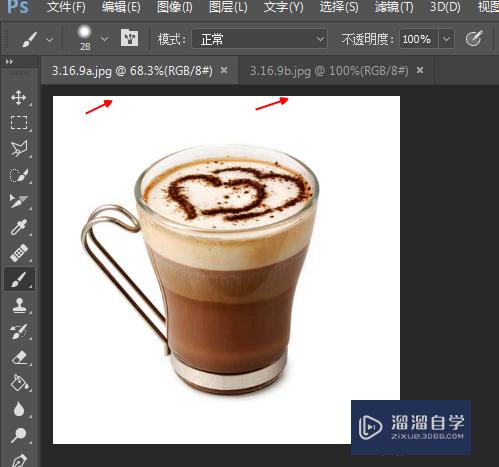Viewport: 499px width, 467px height.
Task: Select the Crop/Slice tool in toolbar
Action: point(19,201)
